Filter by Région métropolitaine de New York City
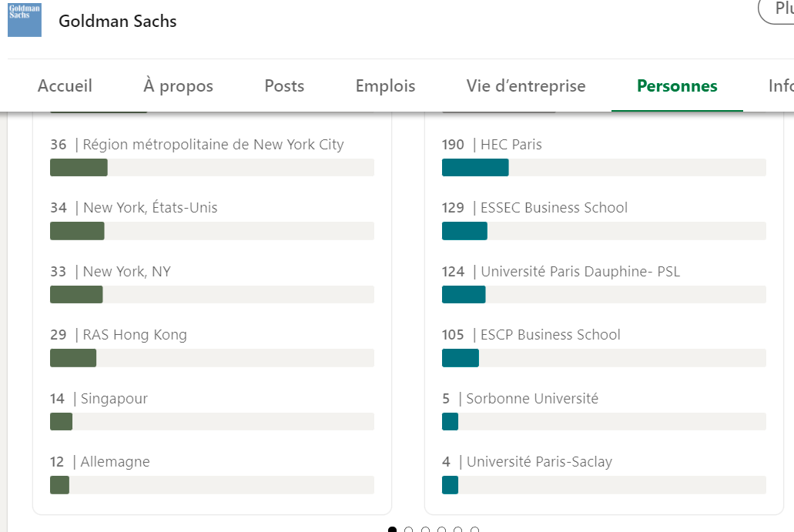The image size is (794, 532). coord(212,156)
